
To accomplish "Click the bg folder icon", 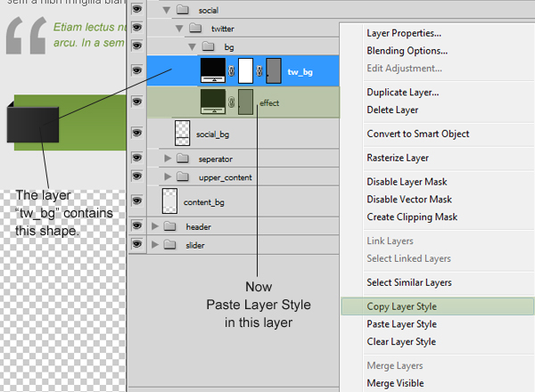I will 208,46.
